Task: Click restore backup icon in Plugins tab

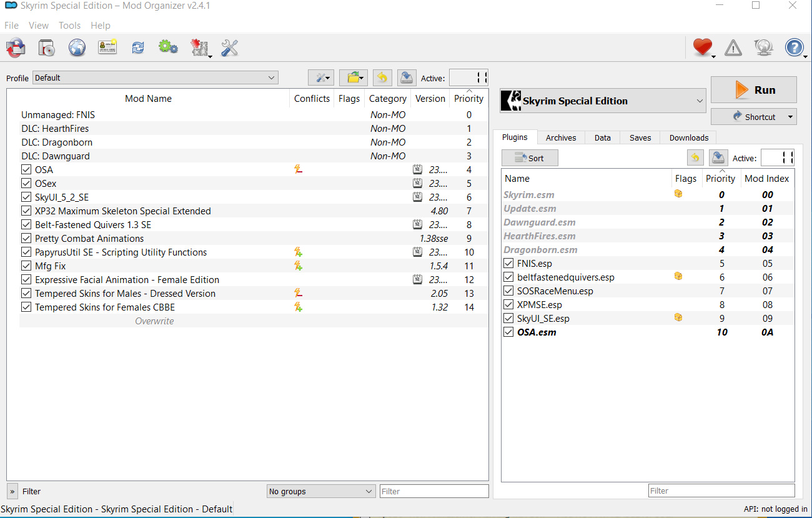Action: (x=695, y=157)
